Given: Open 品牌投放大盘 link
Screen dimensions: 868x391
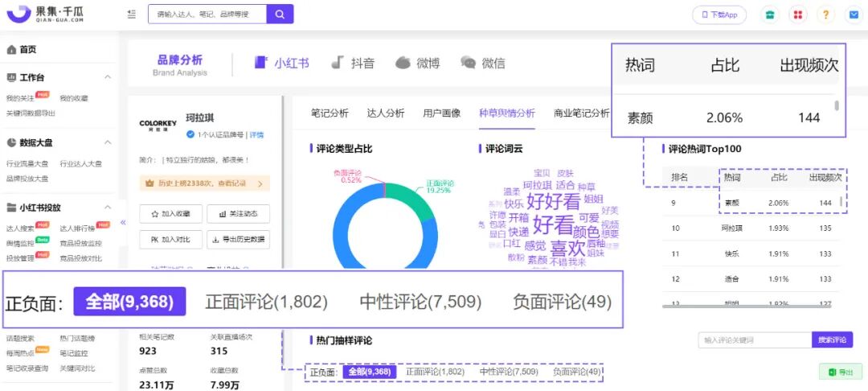Looking at the screenshot, I should tap(27, 179).
